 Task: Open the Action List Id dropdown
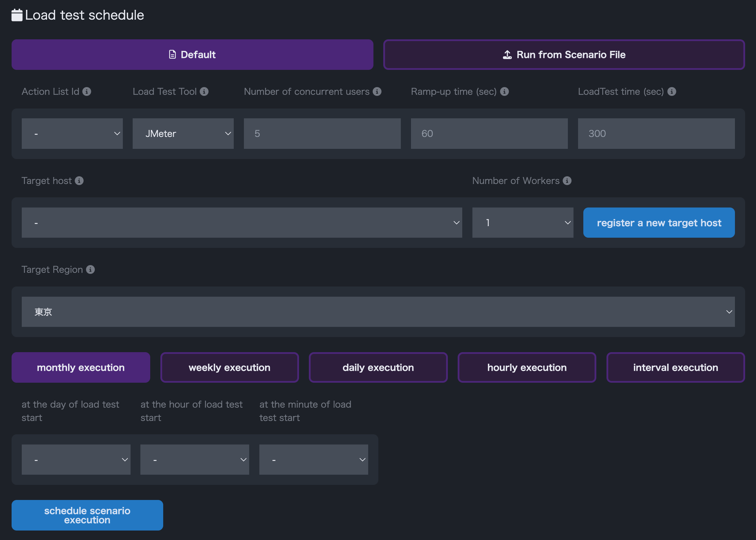click(72, 134)
